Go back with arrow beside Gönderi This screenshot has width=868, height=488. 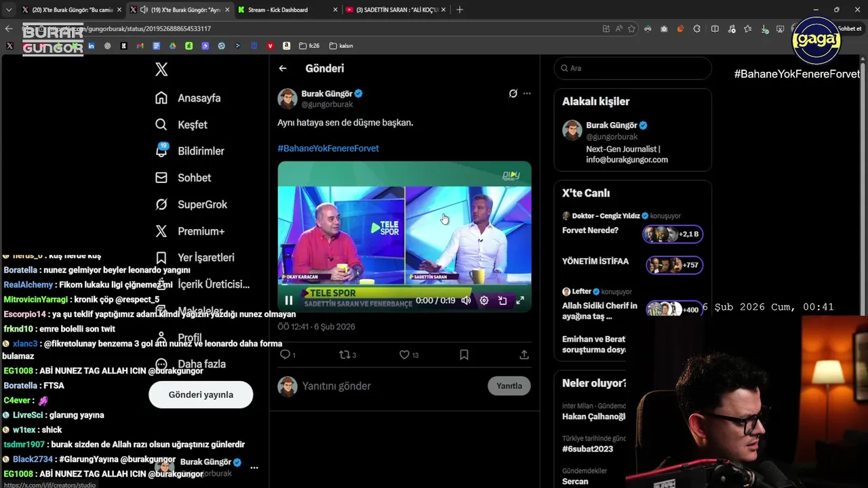pos(283,68)
